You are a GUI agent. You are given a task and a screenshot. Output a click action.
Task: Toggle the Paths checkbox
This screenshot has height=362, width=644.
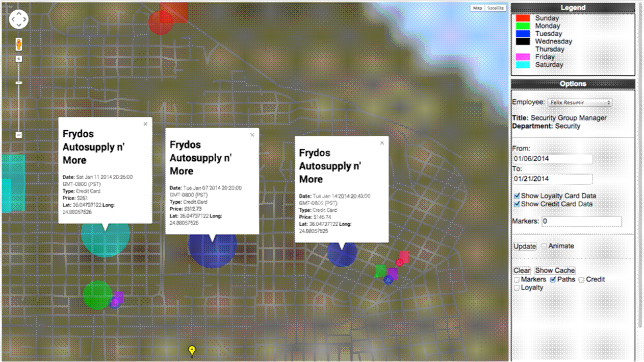552,280
